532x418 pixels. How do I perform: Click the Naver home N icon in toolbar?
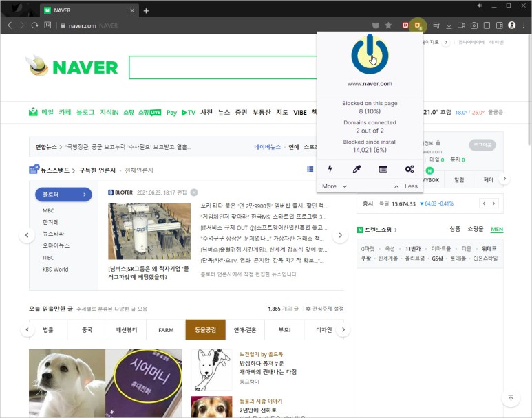pyautogui.click(x=47, y=25)
